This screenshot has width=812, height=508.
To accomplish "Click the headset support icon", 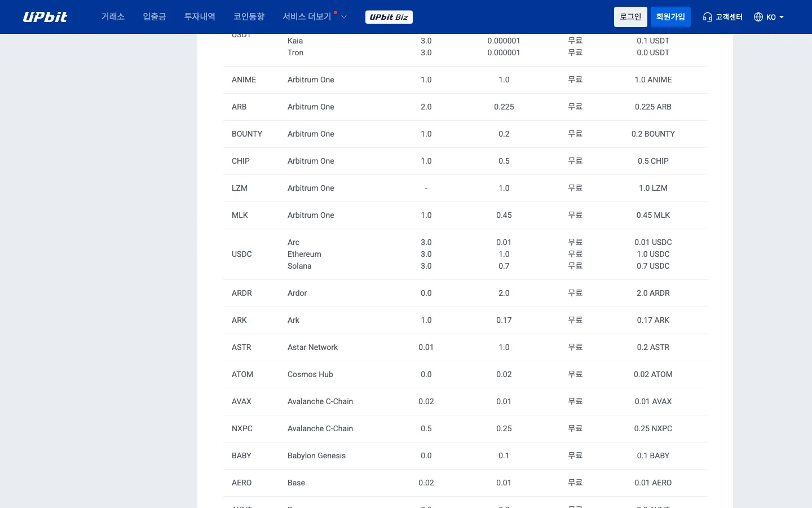I will point(707,17).
